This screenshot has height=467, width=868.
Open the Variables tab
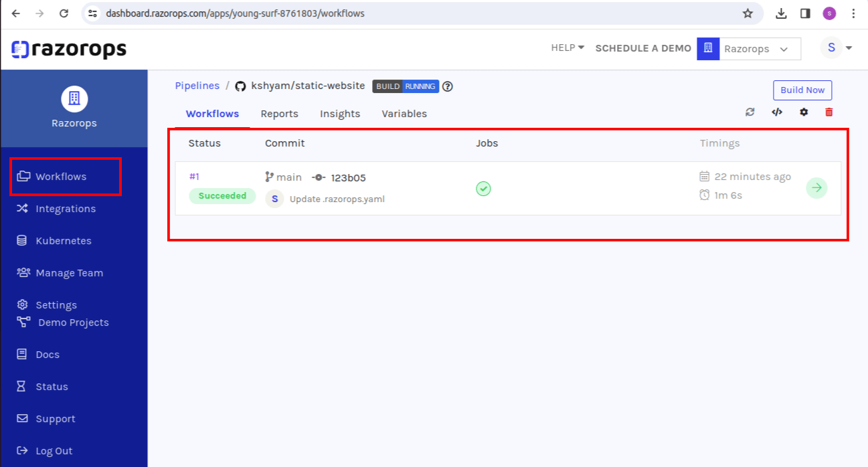coord(404,114)
